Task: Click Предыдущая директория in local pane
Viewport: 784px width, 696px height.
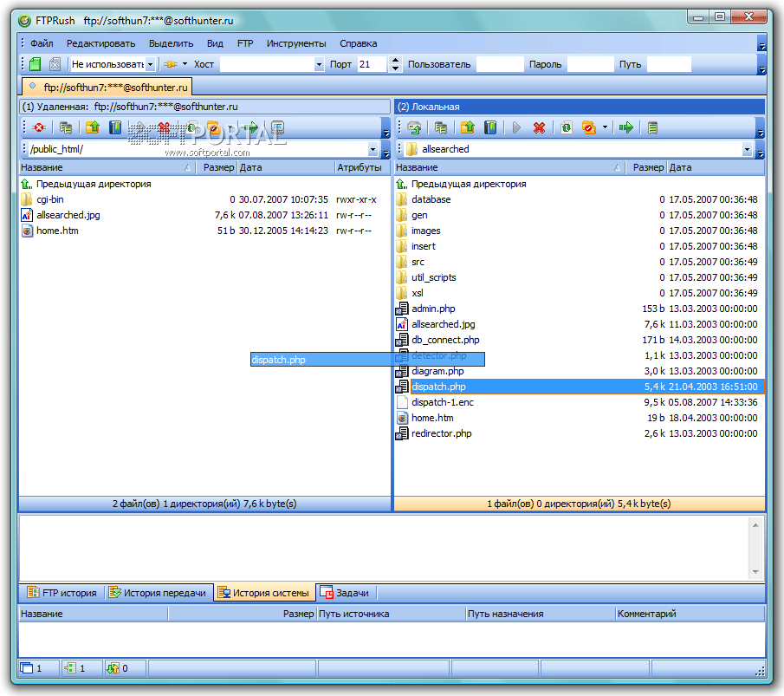Action: (x=469, y=184)
